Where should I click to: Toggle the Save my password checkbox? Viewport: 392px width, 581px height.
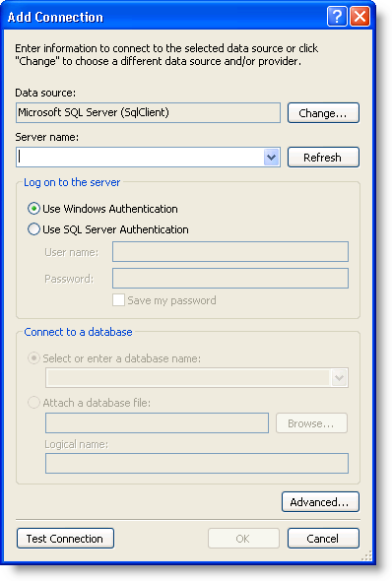pos(118,300)
